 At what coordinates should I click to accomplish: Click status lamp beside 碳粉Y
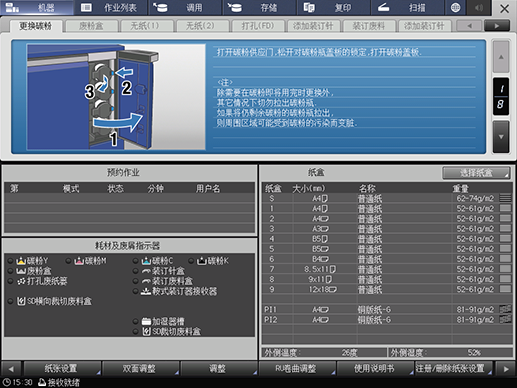(11, 261)
